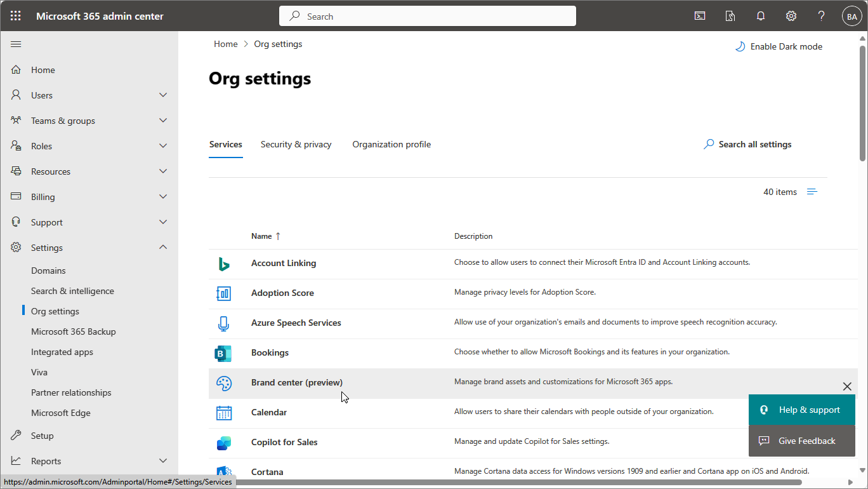868x489 pixels.
Task: Click the Copilot for Sales icon
Action: click(223, 443)
